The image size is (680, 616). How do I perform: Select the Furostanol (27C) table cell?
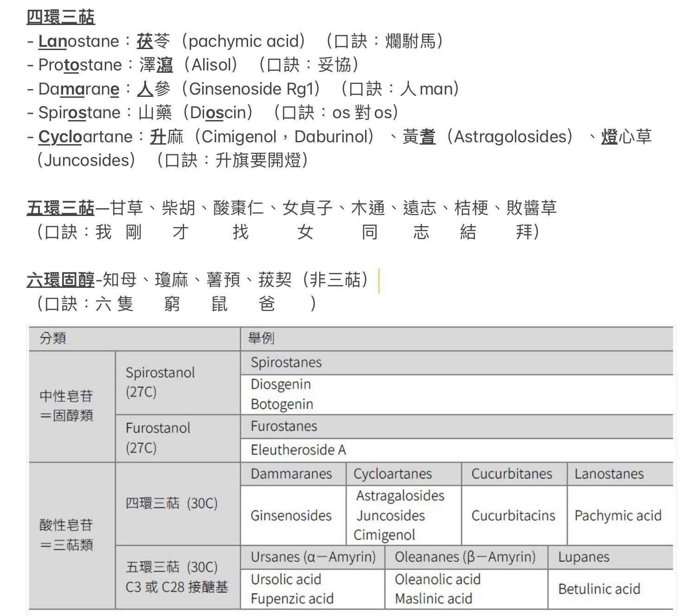point(158,438)
